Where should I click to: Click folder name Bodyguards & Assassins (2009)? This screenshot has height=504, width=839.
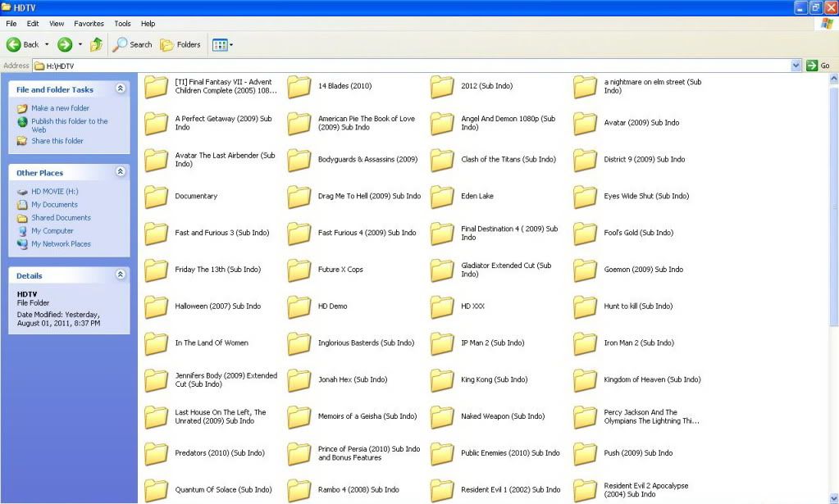pyautogui.click(x=367, y=159)
